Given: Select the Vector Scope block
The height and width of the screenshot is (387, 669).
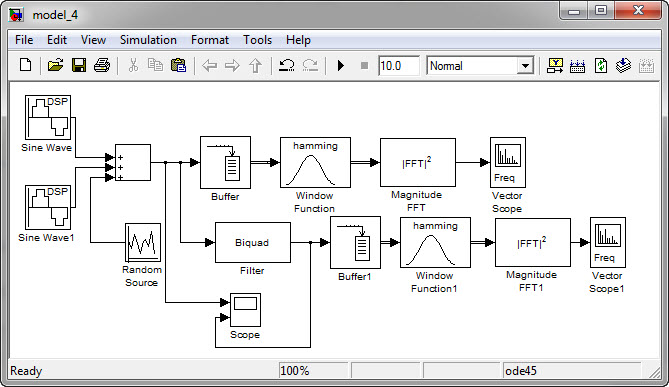Looking at the screenshot, I should [508, 163].
